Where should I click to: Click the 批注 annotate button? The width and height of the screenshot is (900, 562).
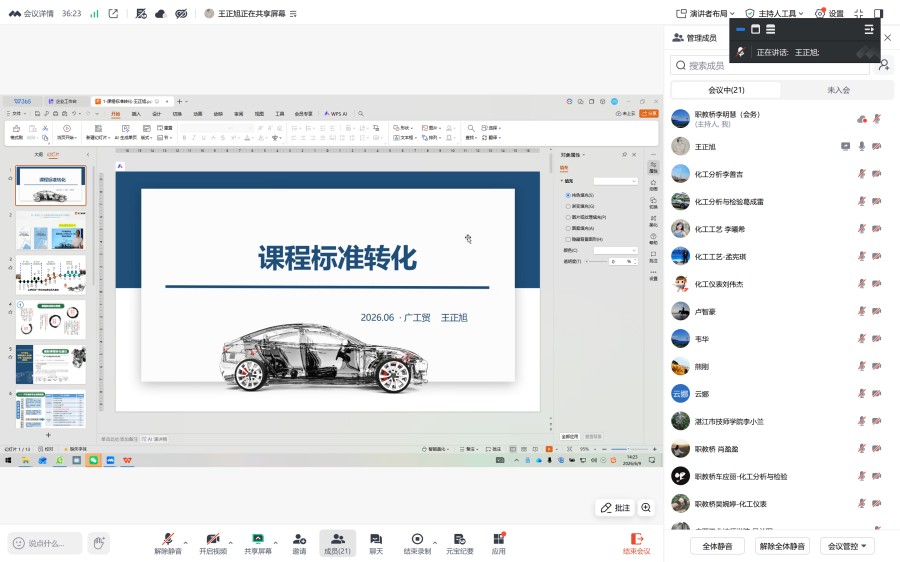click(615, 507)
